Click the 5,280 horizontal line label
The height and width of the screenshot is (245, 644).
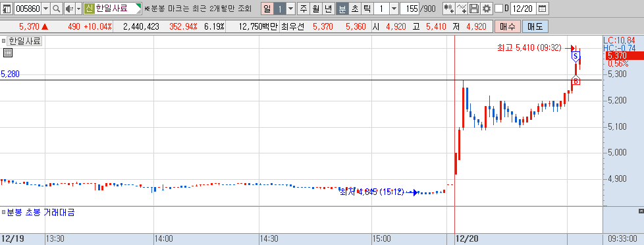pos(11,74)
